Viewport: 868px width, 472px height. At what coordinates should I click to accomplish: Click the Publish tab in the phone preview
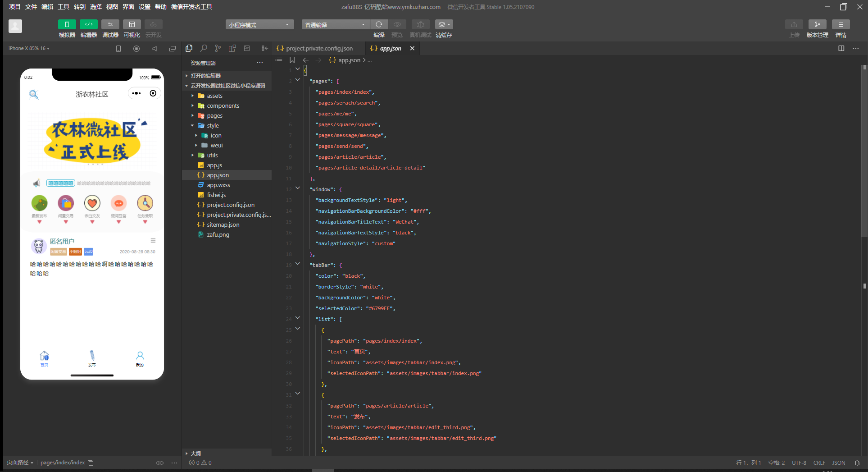point(92,358)
